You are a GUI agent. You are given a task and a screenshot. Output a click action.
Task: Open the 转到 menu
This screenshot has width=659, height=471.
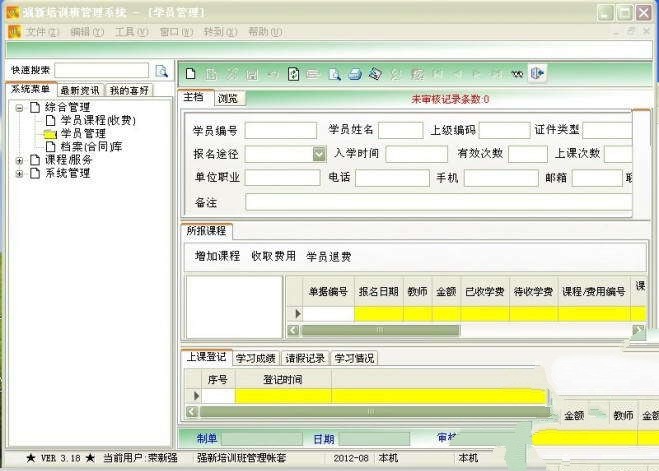pyautogui.click(x=220, y=32)
